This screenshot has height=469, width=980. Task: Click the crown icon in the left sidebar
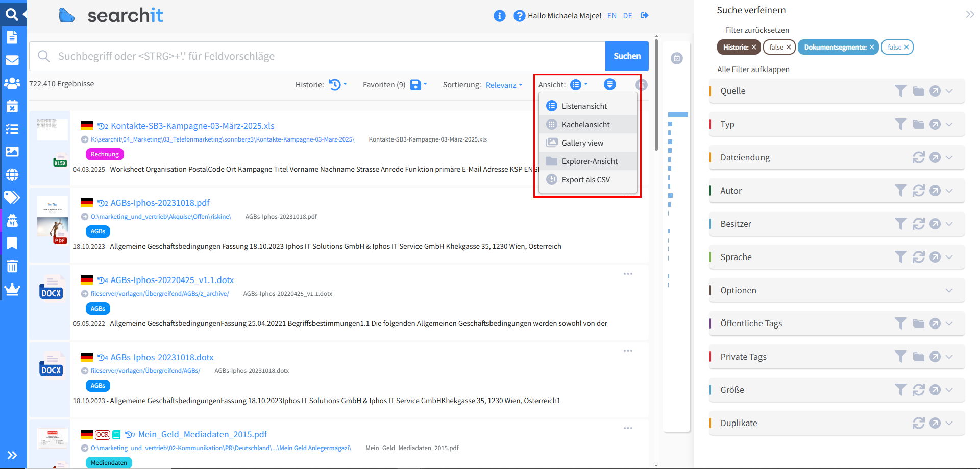tap(12, 289)
